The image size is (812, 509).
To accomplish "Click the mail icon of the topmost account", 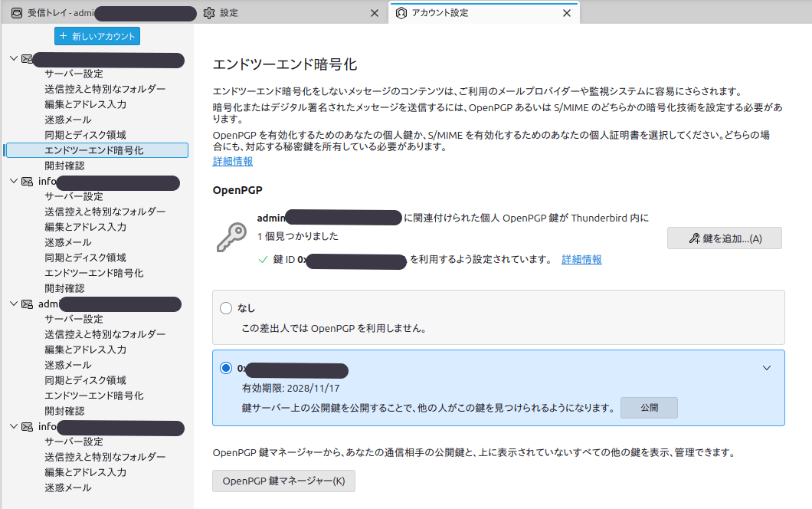I will [x=27, y=59].
